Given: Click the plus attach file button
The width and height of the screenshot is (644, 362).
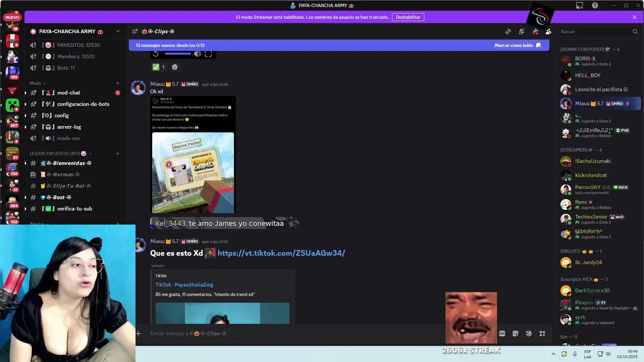Looking at the screenshot, I should click(138, 333).
